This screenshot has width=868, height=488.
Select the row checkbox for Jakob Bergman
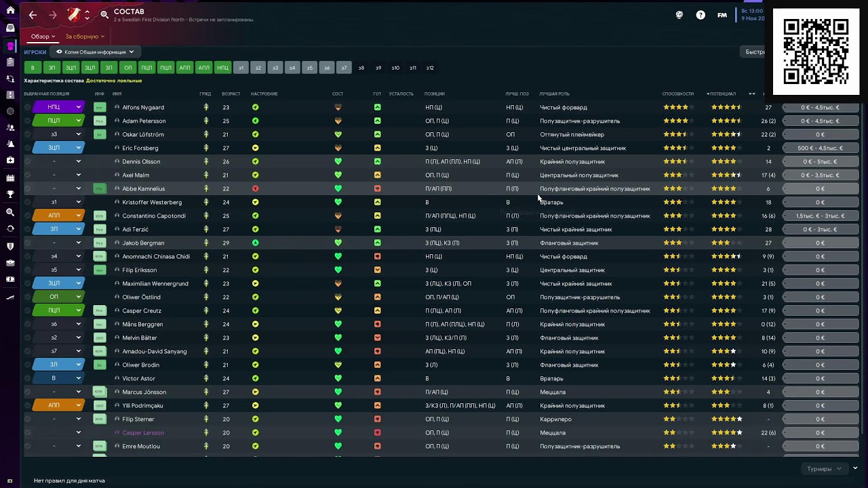coord(28,243)
